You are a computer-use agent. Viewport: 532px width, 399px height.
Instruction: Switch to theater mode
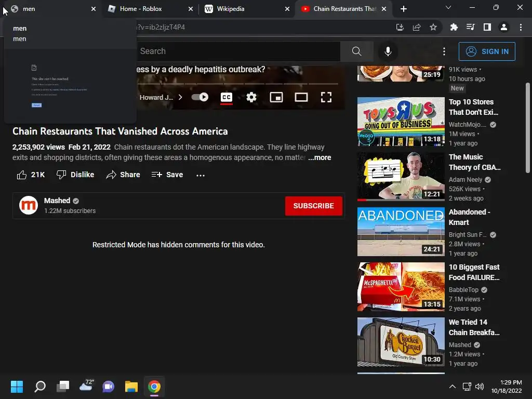tap(301, 97)
